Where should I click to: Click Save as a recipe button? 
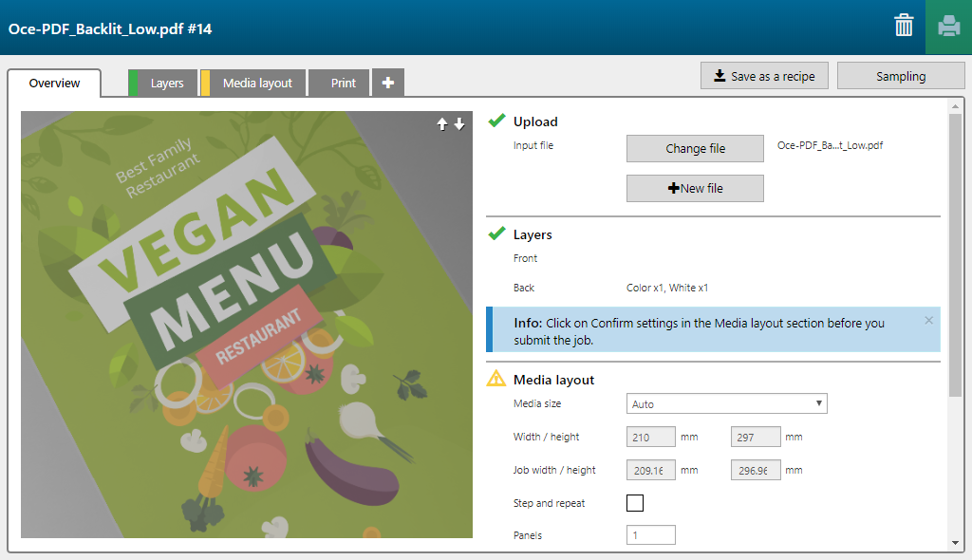point(764,76)
